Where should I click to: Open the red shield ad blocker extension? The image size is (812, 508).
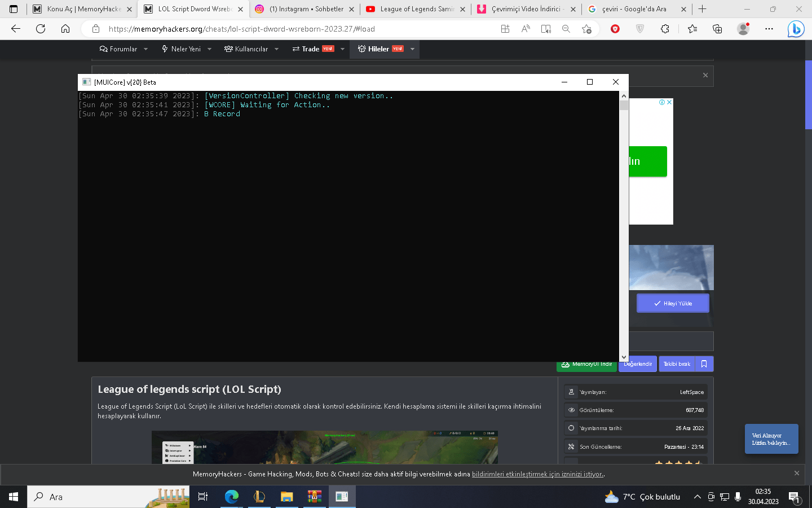[615, 29]
